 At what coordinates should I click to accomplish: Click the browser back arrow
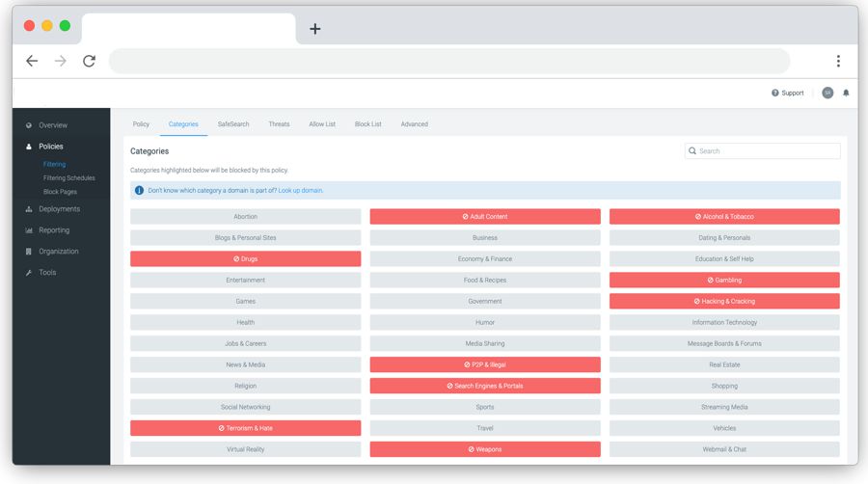(x=32, y=61)
